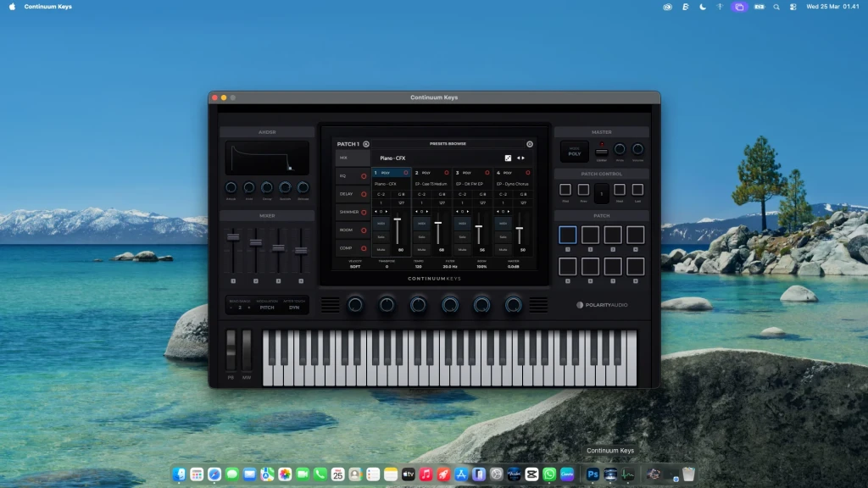The width and height of the screenshot is (868, 488).
Task: Click the first macro knob below the display
Action: tap(355, 304)
